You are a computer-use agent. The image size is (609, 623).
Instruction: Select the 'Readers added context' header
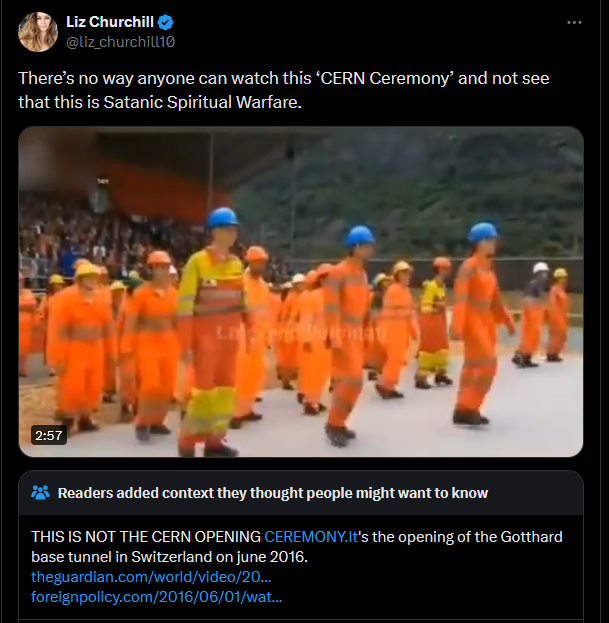pos(273,493)
